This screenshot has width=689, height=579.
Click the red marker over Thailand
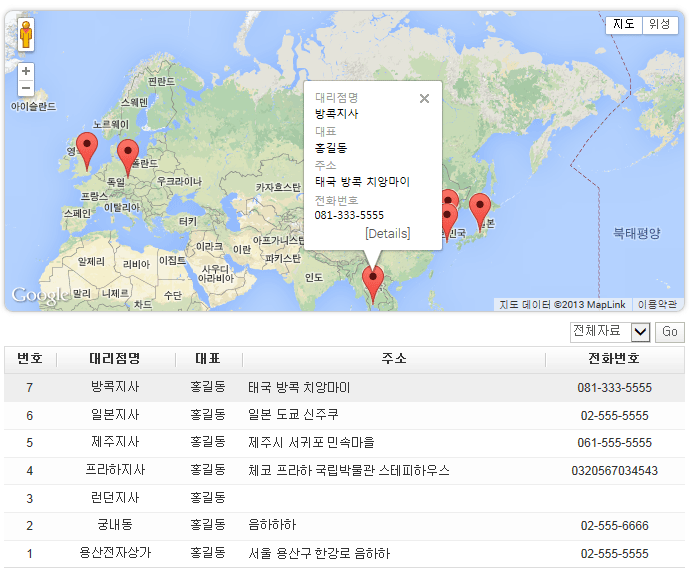click(373, 282)
